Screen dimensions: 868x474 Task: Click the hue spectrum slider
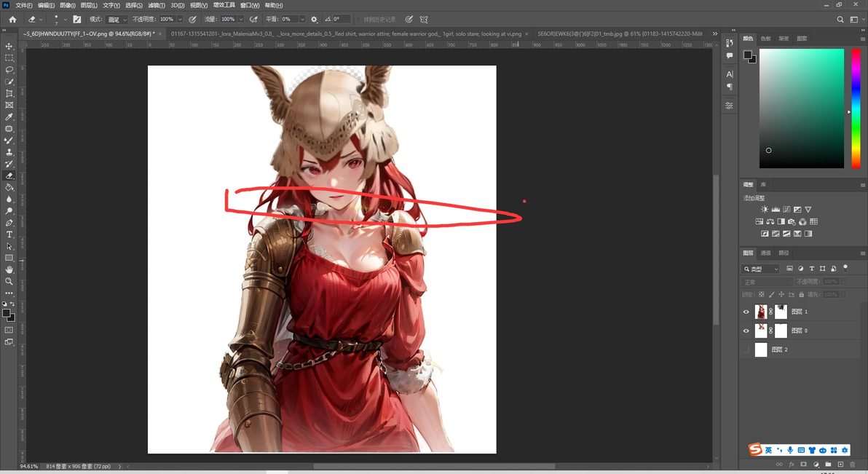pyautogui.click(x=856, y=108)
